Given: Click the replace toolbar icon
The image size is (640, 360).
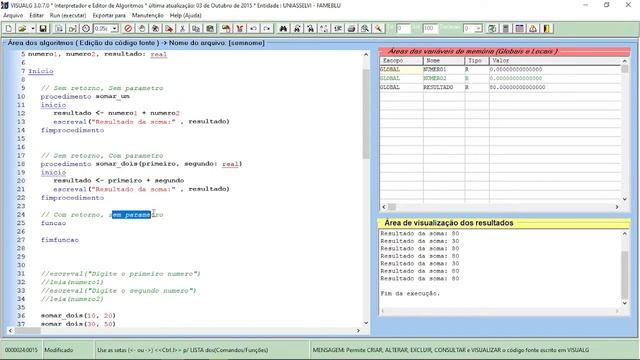Looking at the screenshot, I should coord(311,29).
